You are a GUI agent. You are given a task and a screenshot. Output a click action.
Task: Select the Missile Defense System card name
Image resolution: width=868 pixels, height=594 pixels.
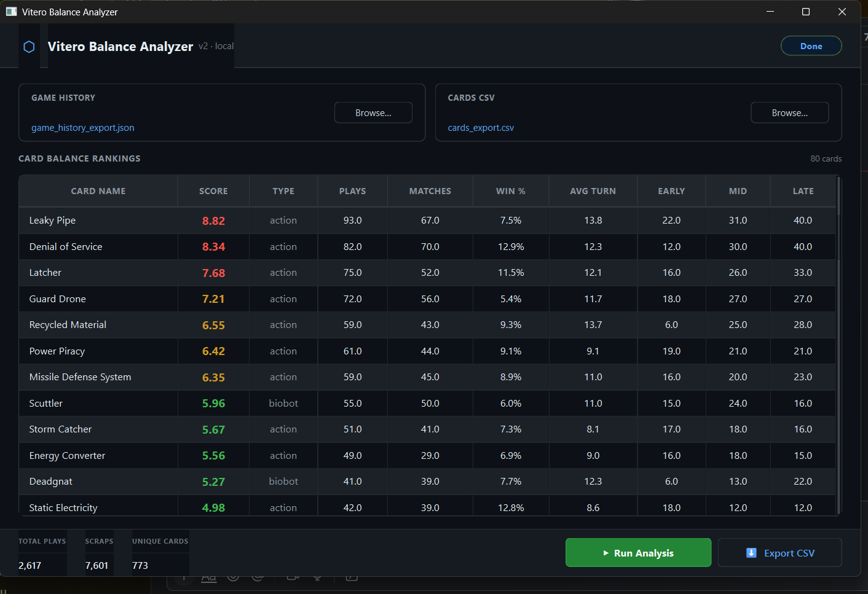pos(80,377)
